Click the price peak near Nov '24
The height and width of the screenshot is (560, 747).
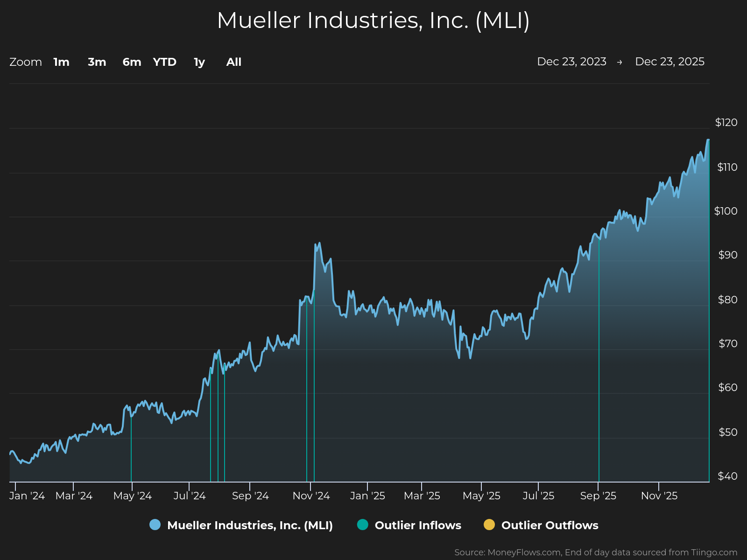319,243
